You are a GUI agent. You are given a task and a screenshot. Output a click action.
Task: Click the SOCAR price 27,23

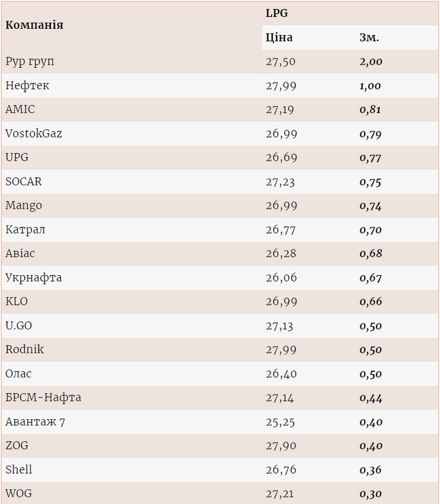(281, 182)
